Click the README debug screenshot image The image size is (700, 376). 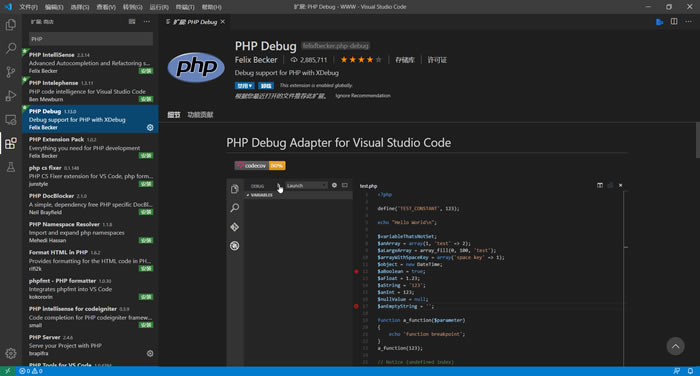click(x=427, y=272)
